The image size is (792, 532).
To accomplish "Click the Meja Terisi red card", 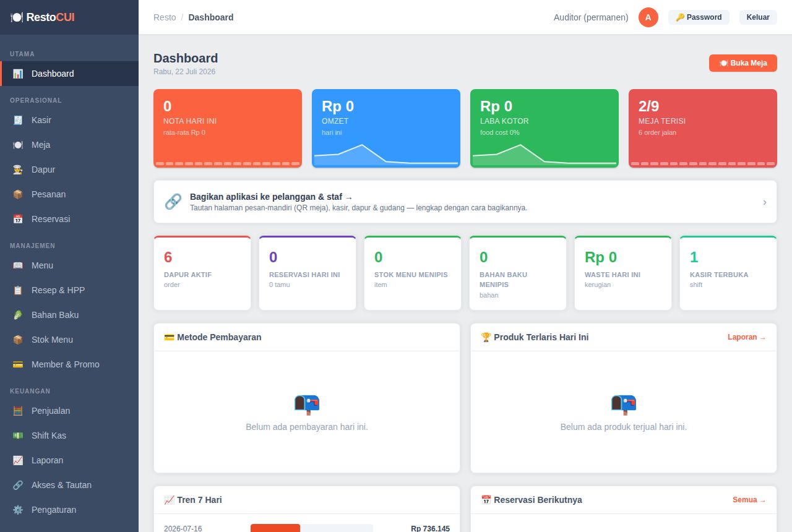I will [x=703, y=128].
